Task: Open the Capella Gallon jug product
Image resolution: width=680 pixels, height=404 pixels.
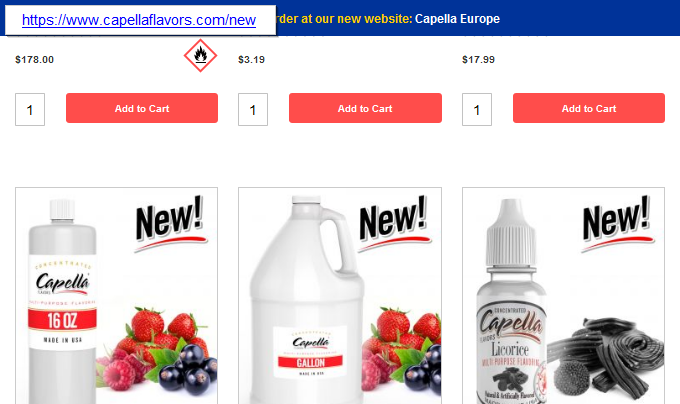Action: pos(307,300)
